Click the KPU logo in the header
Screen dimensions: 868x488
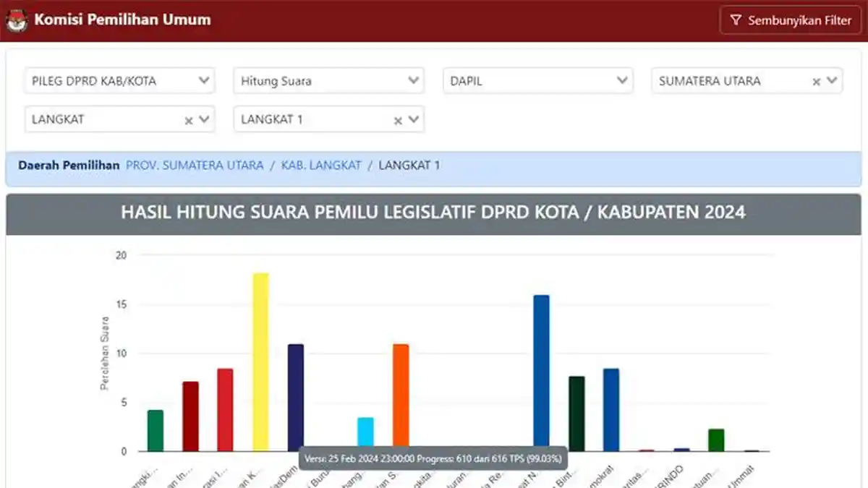click(x=16, y=20)
